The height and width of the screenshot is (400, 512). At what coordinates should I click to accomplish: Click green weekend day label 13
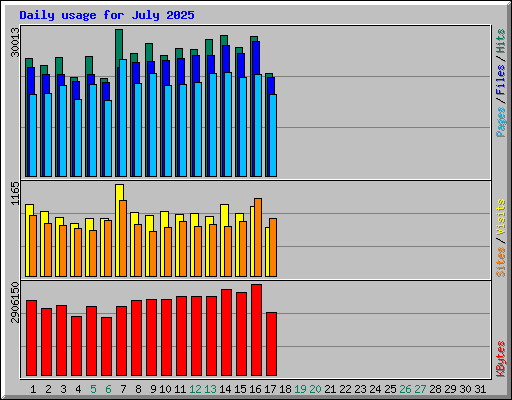[x=210, y=389]
